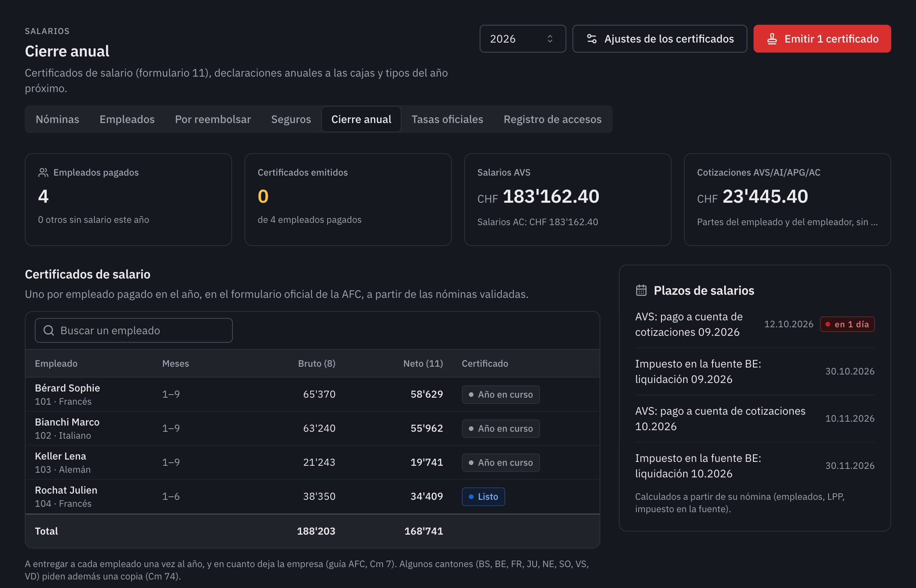Click the Bruto (8) column header
The image size is (916, 588).
click(x=316, y=364)
